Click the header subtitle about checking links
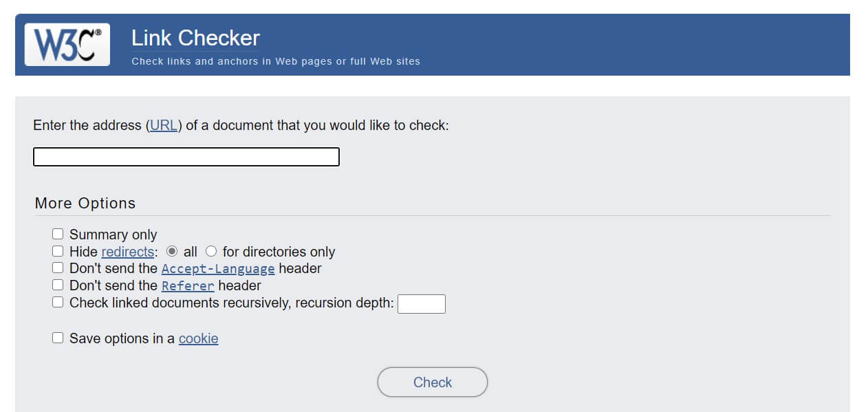Screen dimensions: 868x412 [x=276, y=61]
